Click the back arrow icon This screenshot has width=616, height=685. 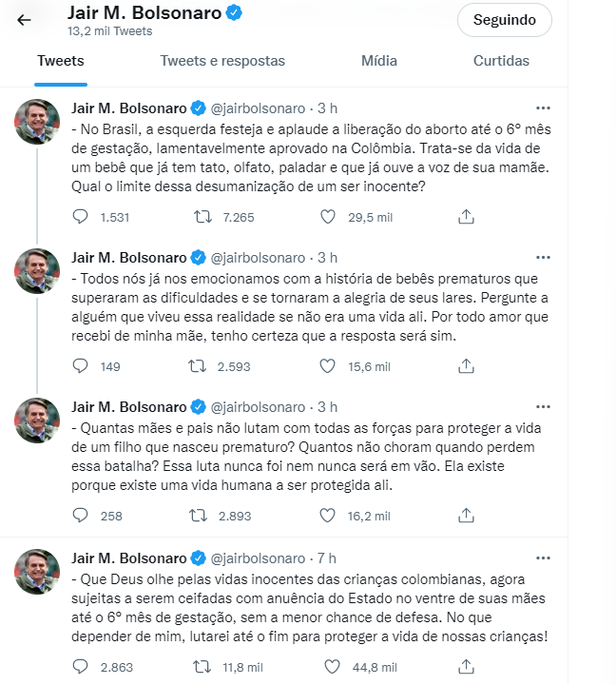pos(24,19)
